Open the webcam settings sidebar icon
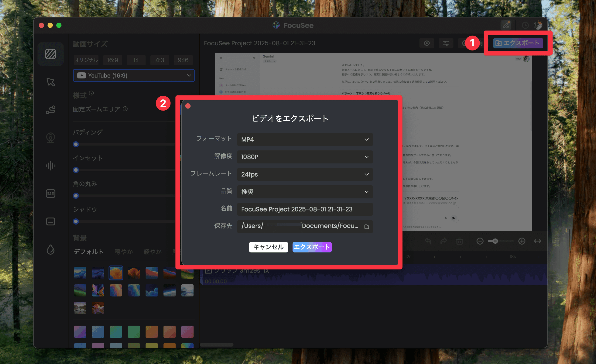The width and height of the screenshot is (596, 364). pos(51,138)
